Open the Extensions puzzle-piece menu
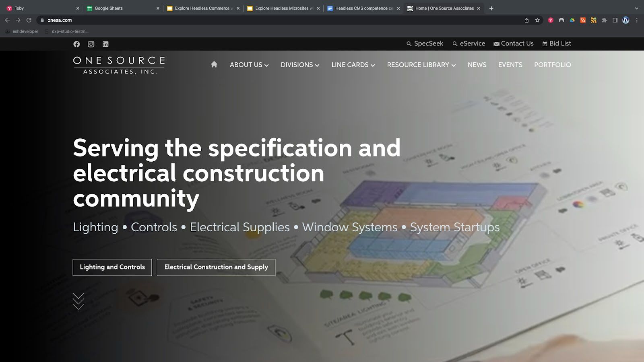The image size is (644, 362). [604, 20]
